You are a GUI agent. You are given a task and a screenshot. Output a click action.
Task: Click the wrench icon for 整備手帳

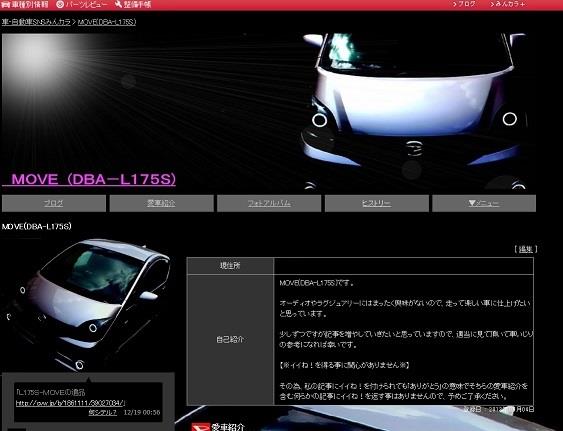click(118, 4)
